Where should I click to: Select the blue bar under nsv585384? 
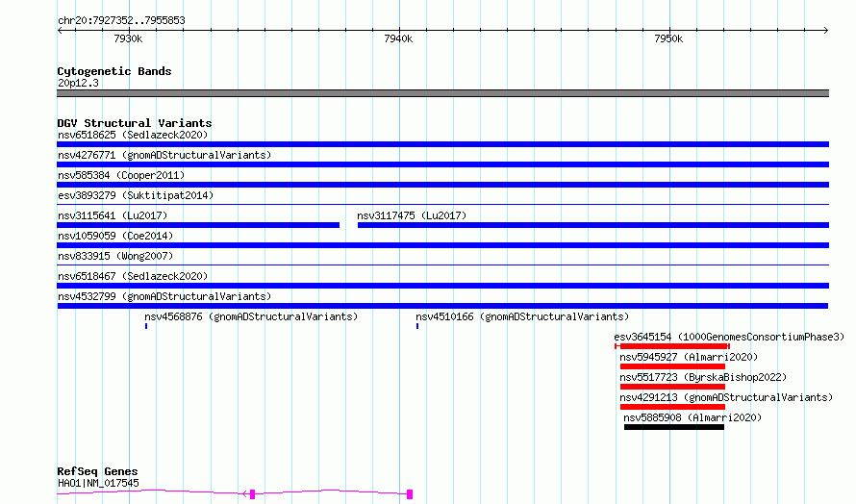pos(442,185)
